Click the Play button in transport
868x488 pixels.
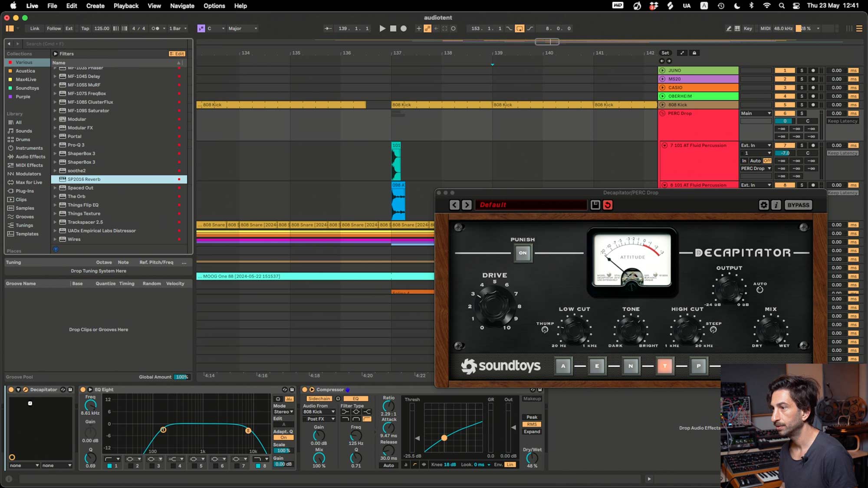[382, 29]
